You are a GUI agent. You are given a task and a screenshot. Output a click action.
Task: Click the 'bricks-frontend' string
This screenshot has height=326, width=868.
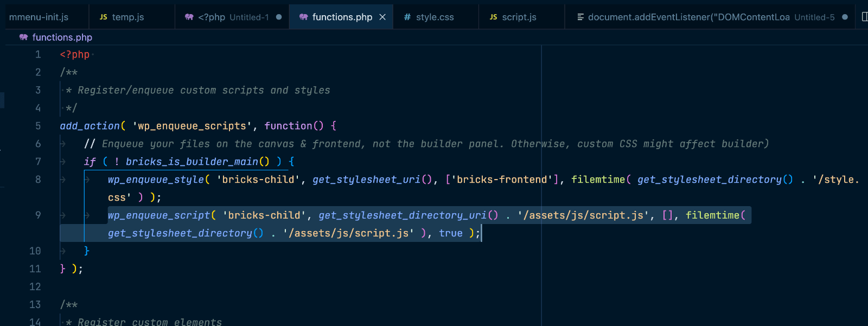tap(502, 180)
